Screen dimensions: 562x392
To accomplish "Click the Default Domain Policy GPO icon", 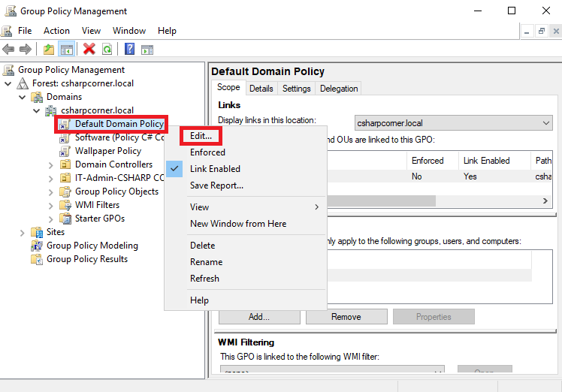I will 65,124.
